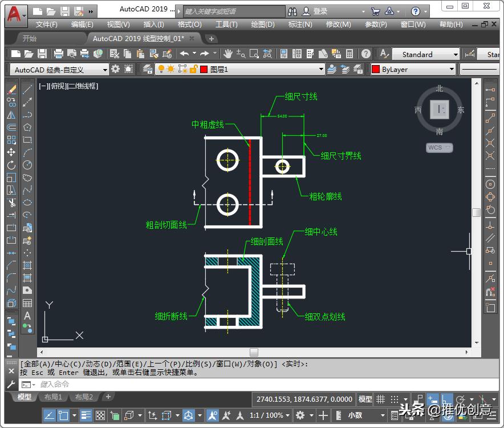This screenshot has height=428, width=504.
Task: Enable object snap mode in the status bar
Action: (445, 399)
